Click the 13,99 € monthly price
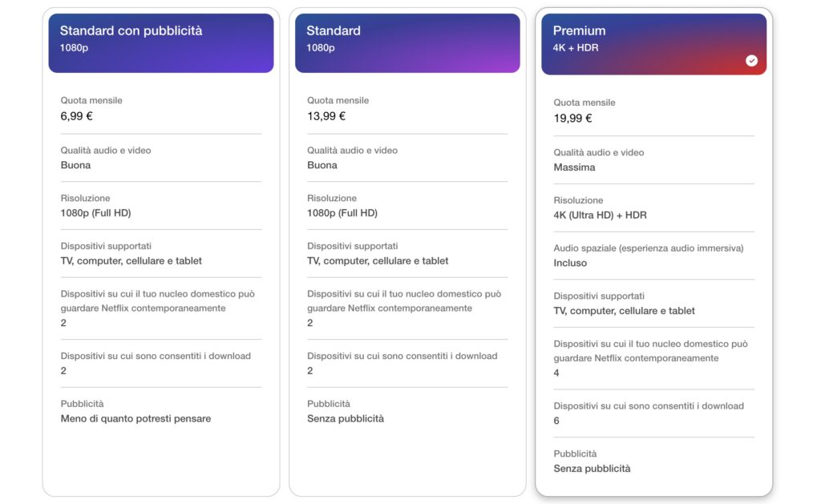 coord(326,116)
